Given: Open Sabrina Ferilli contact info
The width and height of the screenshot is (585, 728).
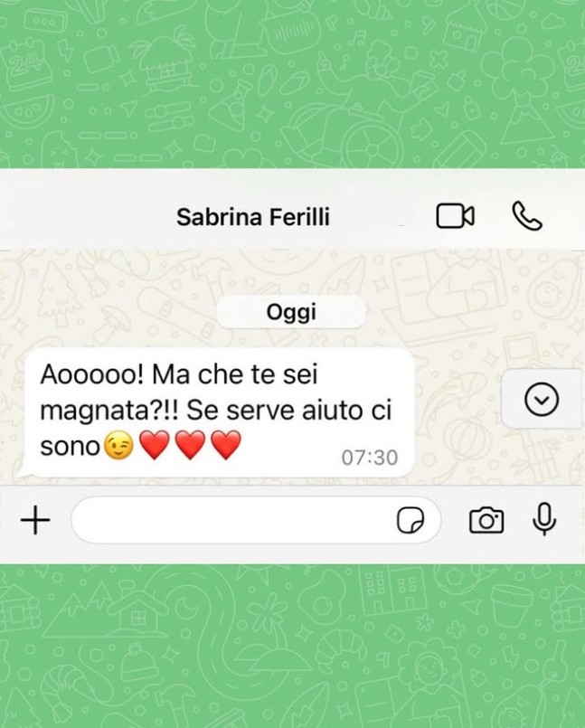Looking at the screenshot, I should coord(253,217).
